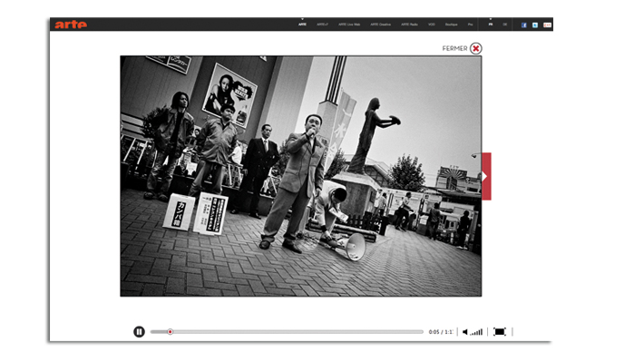Seek to the middle of the progress bar
This screenshot has height=362, width=644.
tap(287, 331)
